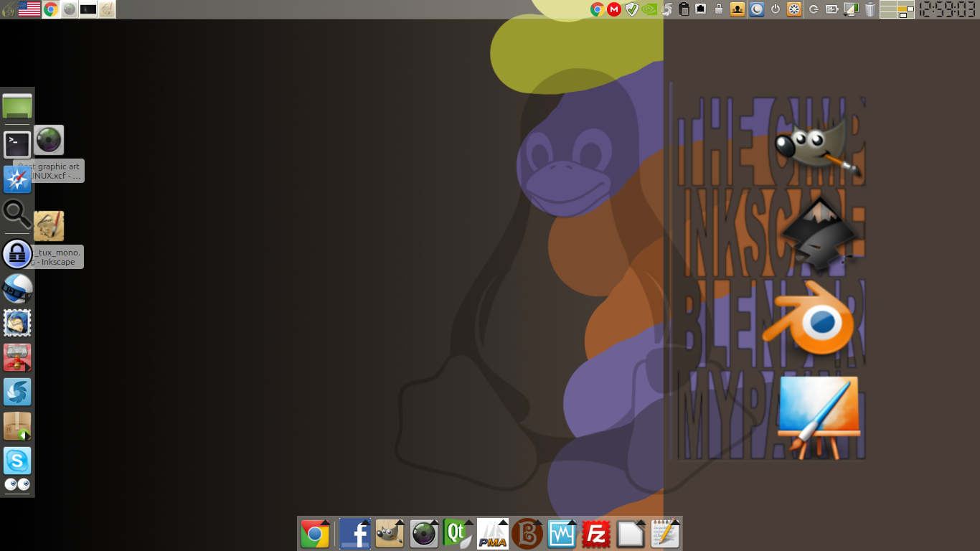The height and width of the screenshot is (551, 980).
Task: Open Google Chrome from the bottom dock
Action: pos(315,534)
